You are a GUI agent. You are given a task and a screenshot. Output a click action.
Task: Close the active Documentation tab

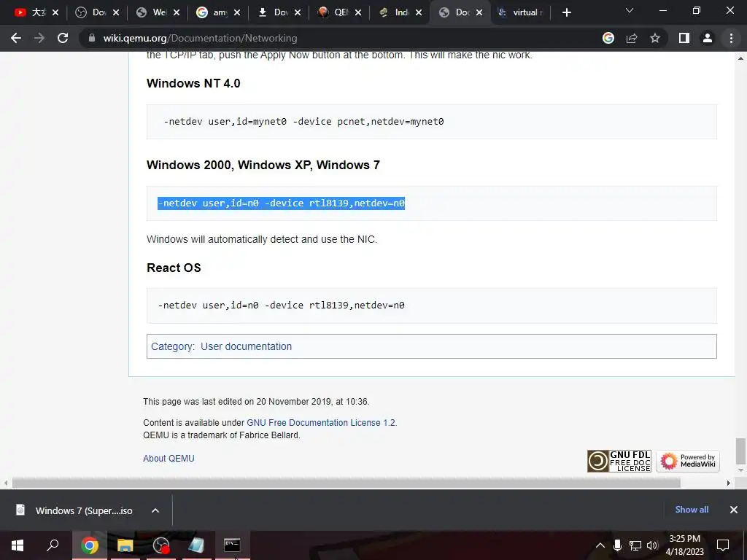tap(479, 12)
